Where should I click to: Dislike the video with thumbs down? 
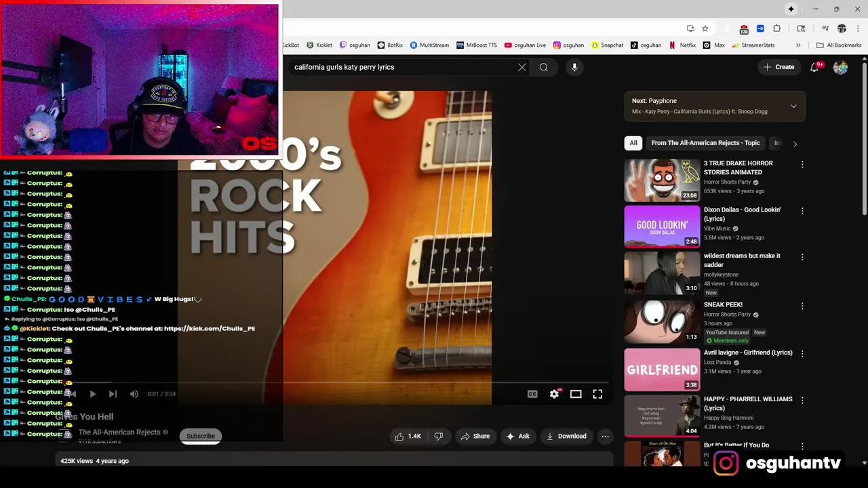[x=439, y=436]
